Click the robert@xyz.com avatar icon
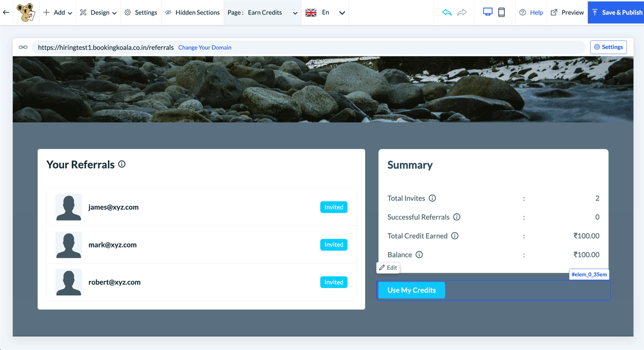Viewport: 644px width, 350px height. pos(68,282)
